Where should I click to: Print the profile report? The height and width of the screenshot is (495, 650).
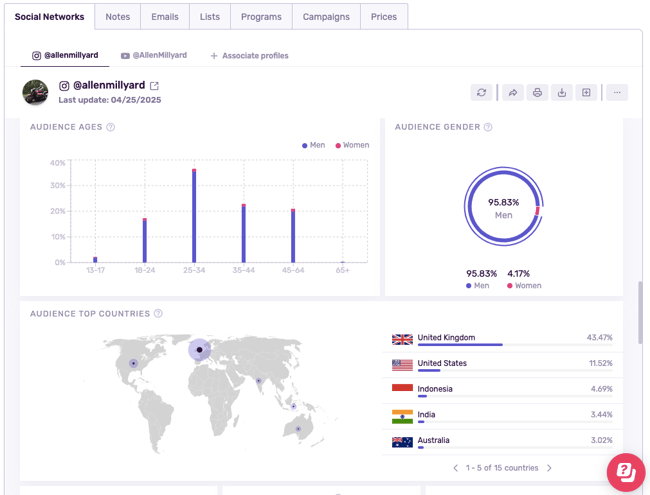(x=537, y=92)
